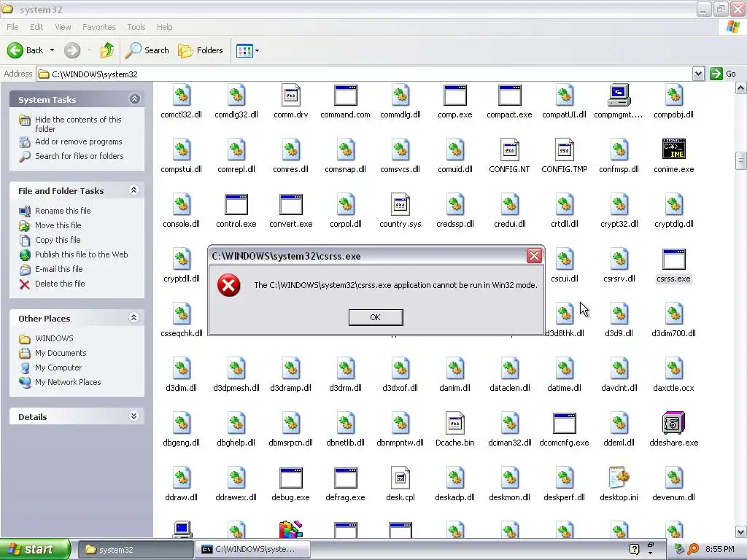Open the Favorites menu
Viewport: 747px width, 560px height.
tap(99, 27)
